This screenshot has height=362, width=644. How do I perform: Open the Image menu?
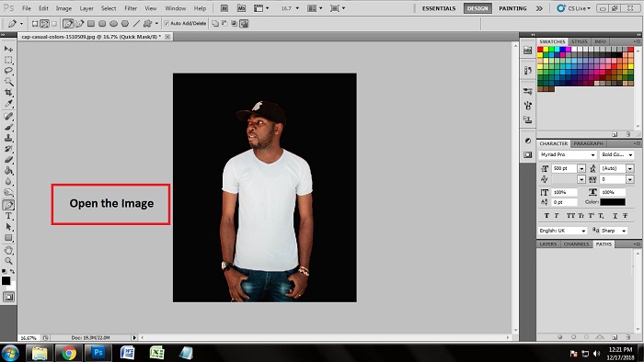[x=63, y=8]
